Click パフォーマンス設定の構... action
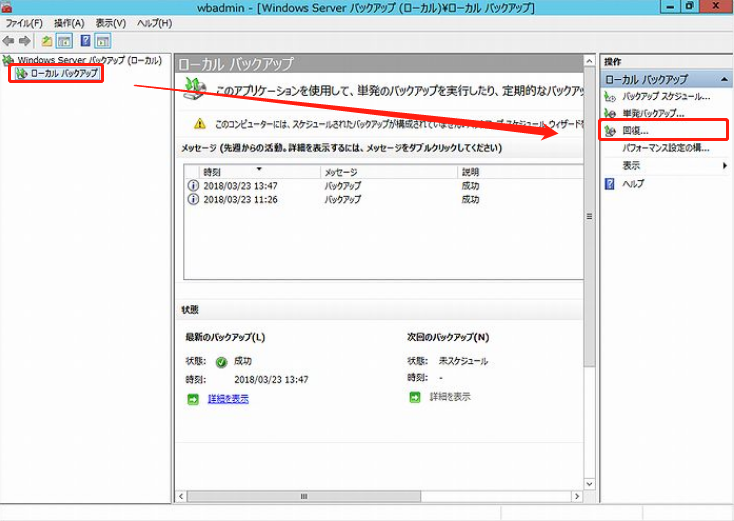This screenshot has width=734, height=521. pos(665,148)
